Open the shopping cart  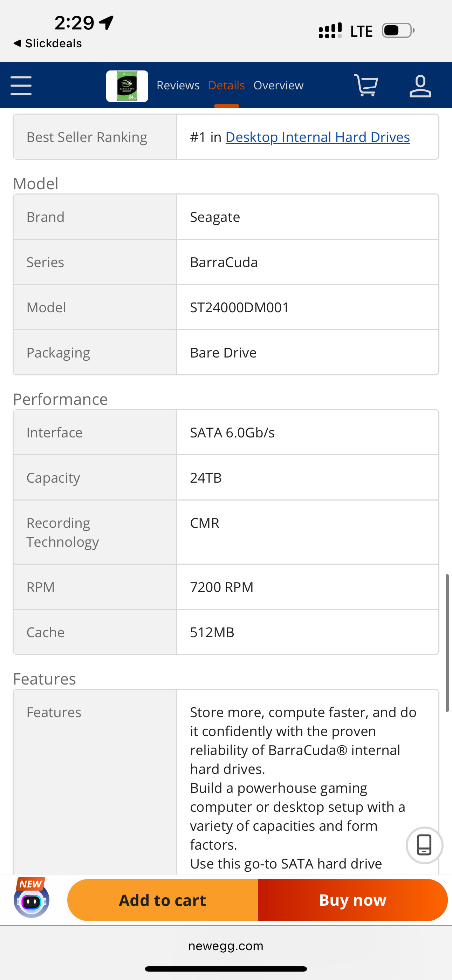(x=366, y=85)
